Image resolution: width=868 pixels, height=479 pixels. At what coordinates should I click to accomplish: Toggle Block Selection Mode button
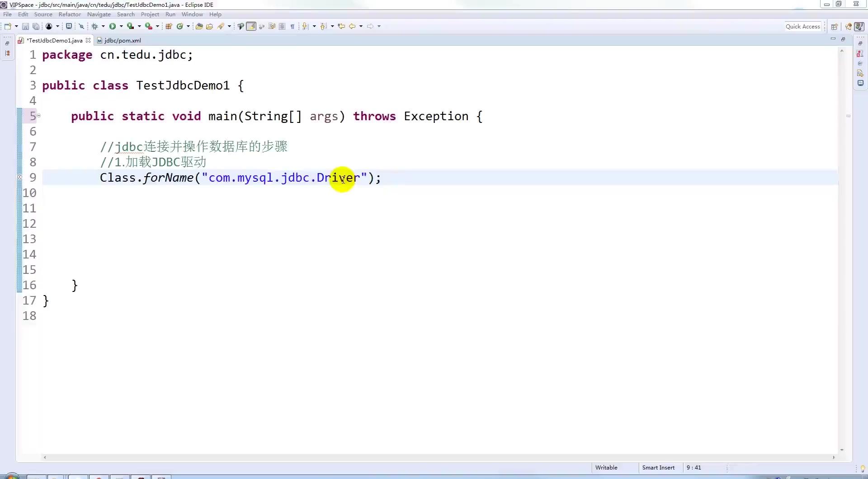(282, 26)
